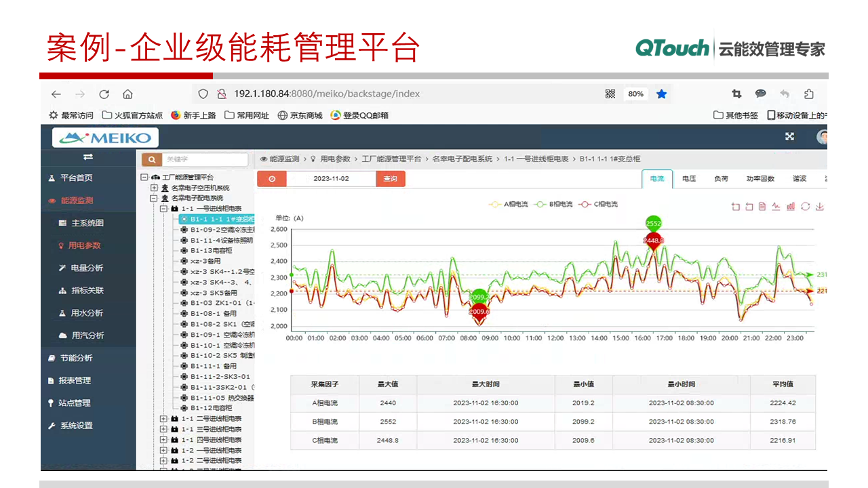868x488 pixels.
Task: Select the box zoom tool on the chart toolbar
Action: [736, 205]
